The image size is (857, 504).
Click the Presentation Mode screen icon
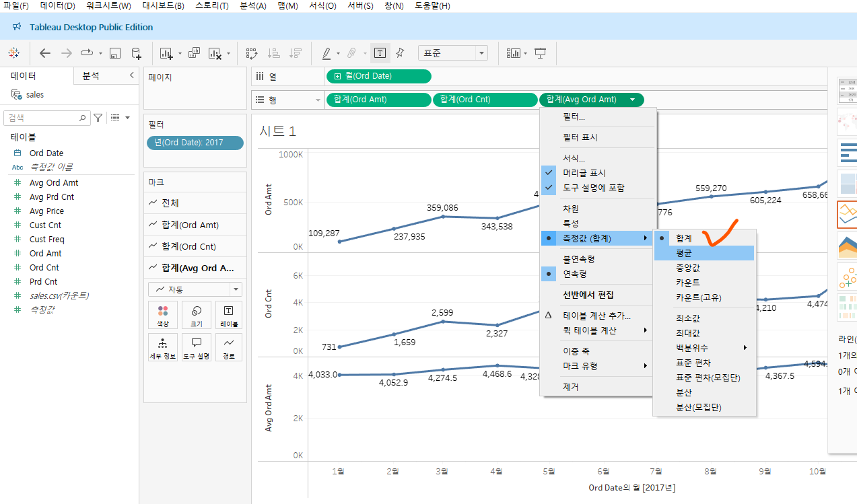[540, 53]
